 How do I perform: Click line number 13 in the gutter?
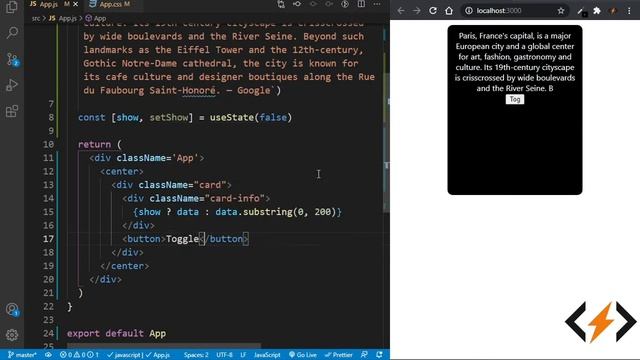click(48, 185)
